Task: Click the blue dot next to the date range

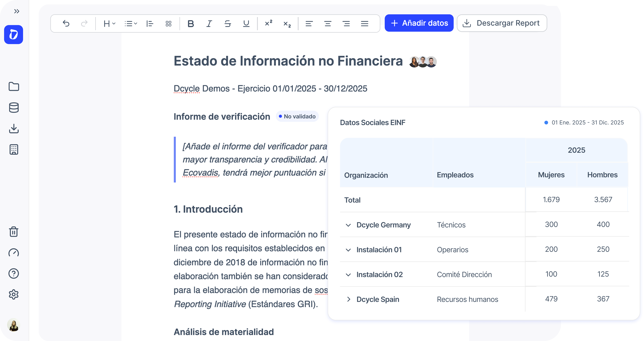Action: point(546,123)
